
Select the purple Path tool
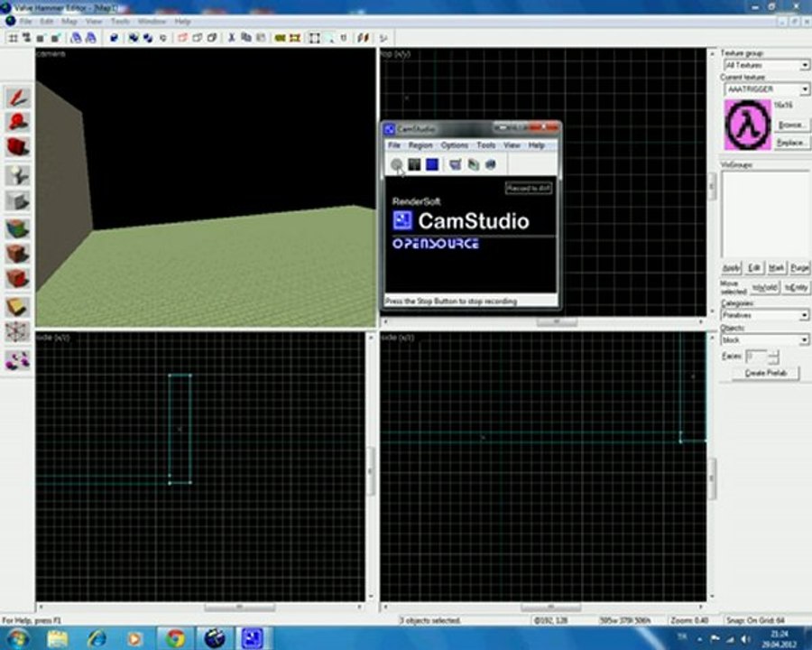[17, 359]
